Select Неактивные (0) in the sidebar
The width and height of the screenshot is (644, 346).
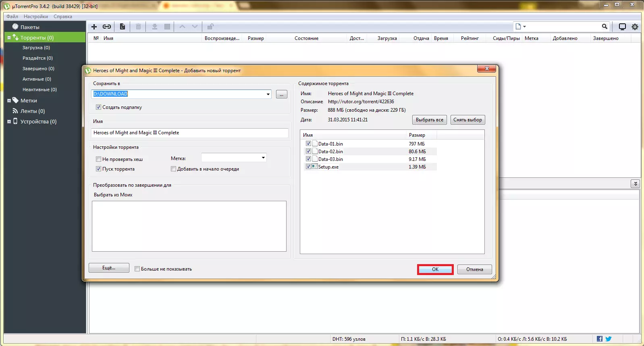39,90
